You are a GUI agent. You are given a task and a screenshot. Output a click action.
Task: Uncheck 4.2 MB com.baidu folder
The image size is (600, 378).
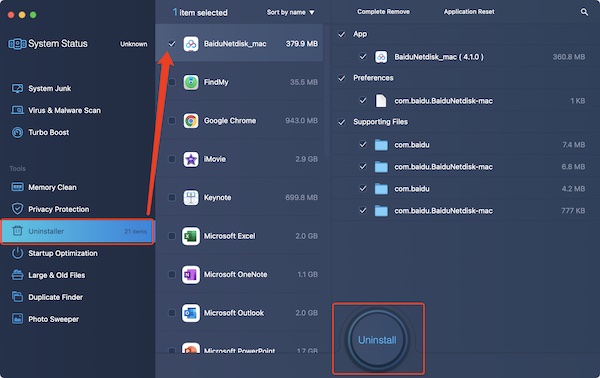click(362, 188)
